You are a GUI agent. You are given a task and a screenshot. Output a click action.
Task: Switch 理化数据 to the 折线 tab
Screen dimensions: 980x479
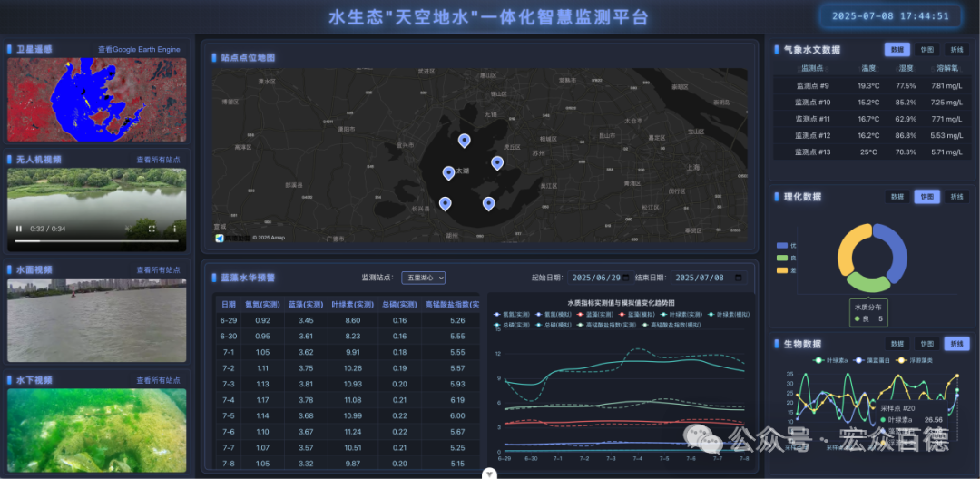pyautogui.click(x=957, y=196)
